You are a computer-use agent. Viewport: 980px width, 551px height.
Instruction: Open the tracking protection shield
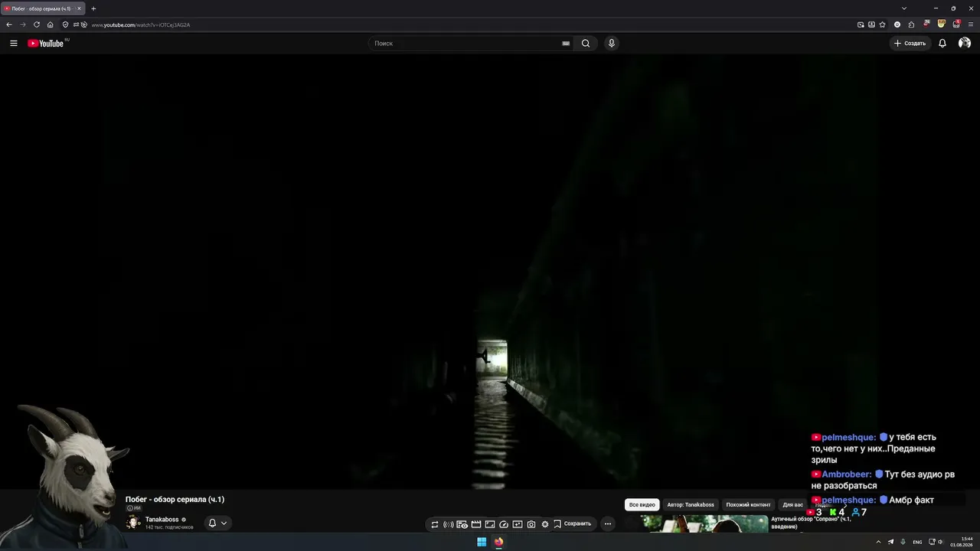coord(65,24)
